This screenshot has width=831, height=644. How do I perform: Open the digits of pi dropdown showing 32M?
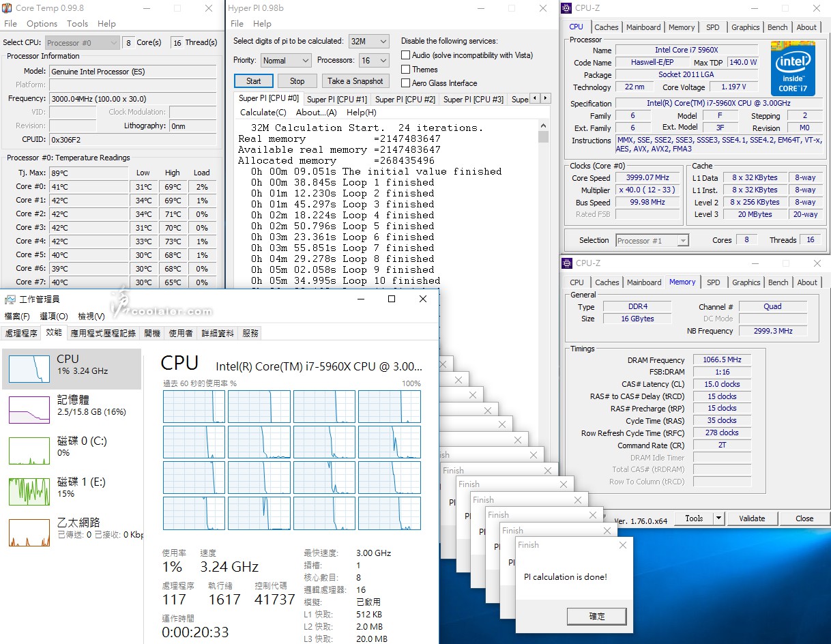(368, 42)
